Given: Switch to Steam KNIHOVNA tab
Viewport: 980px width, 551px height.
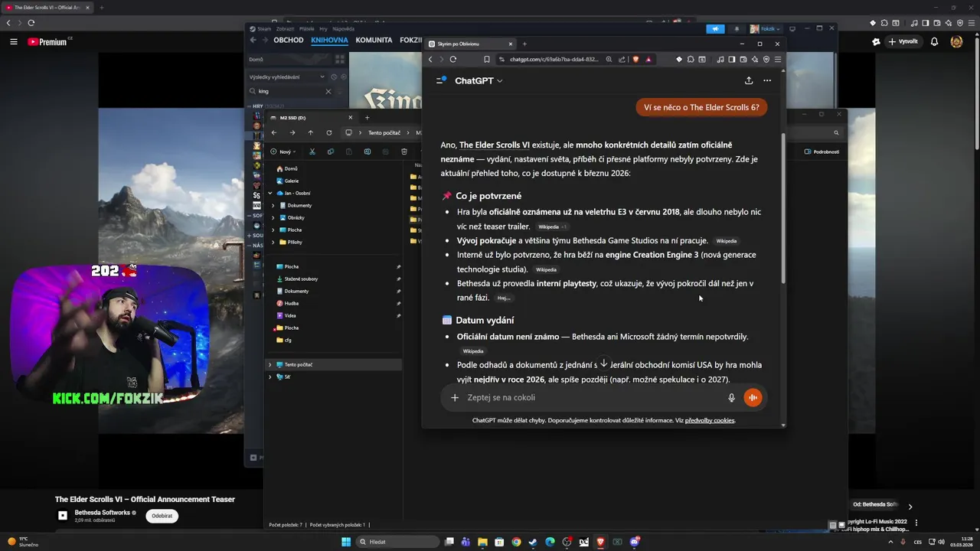Looking at the screenshot, I should tap(329, 40).
